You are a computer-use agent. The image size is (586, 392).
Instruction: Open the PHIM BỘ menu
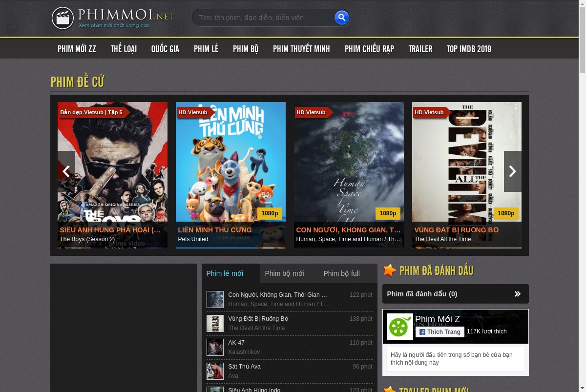coord(246,49)
